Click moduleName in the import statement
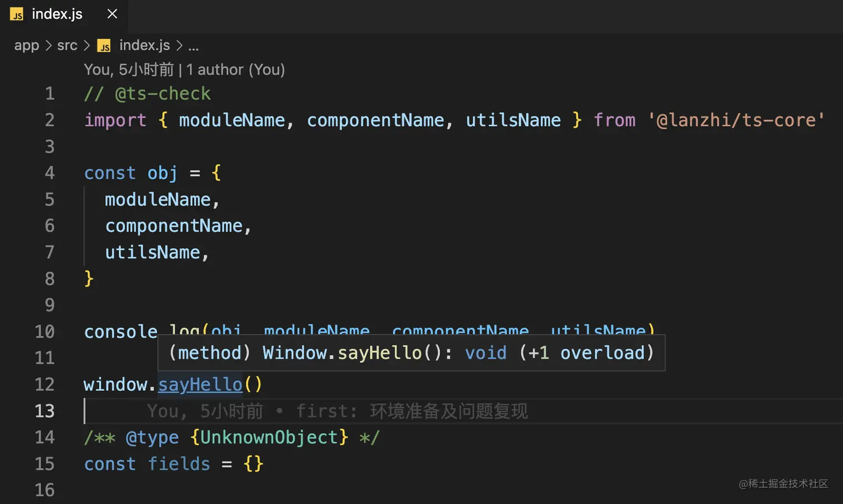Screen dimensions: 843x504 (x=232, y=120)
